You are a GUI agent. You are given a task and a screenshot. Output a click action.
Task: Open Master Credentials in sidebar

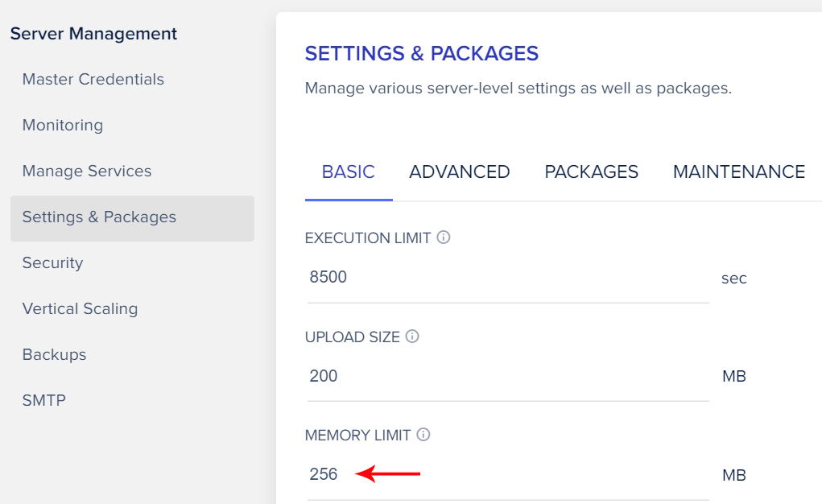[93, 79]
